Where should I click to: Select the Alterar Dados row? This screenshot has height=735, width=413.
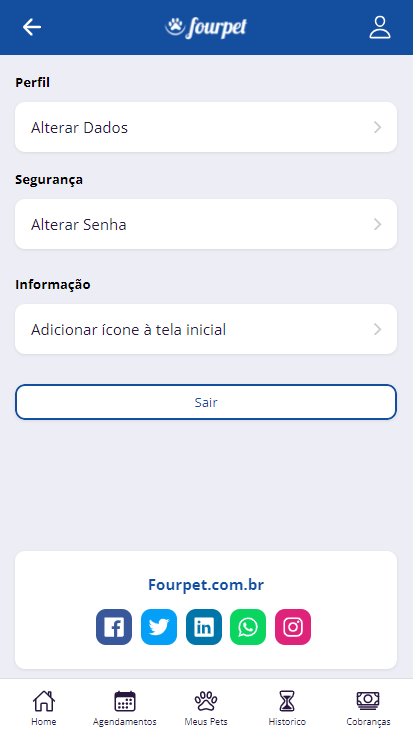[206, 127]
